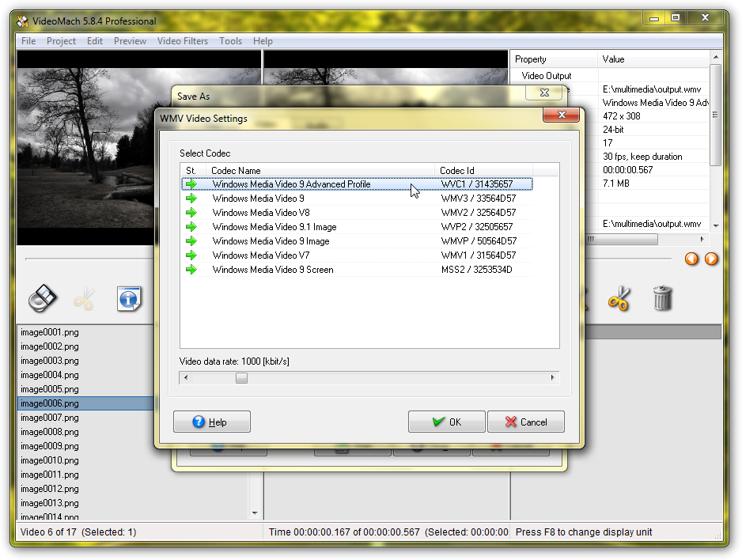Click green arrow beside Windows Media Video V8
Image resolution: width=742 pixels, height=560 pixels.
(x=191, y=213)
